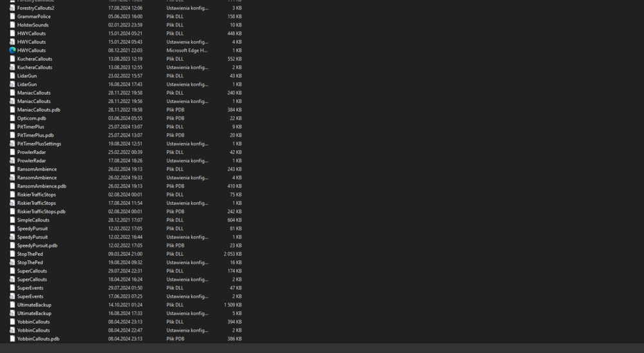Click the 410 KB size cell for RansomAmbience.pdb
This screenshot has height=353, width=644.
coord(234,186)
